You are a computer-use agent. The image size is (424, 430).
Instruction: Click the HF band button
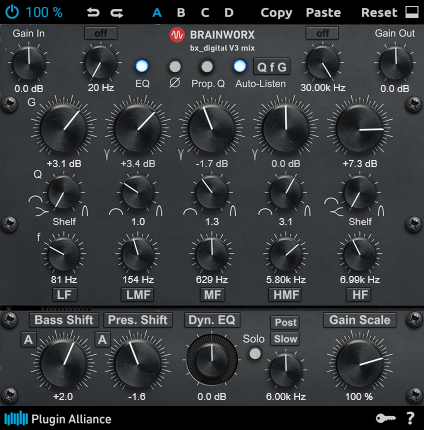click(360, 295)
